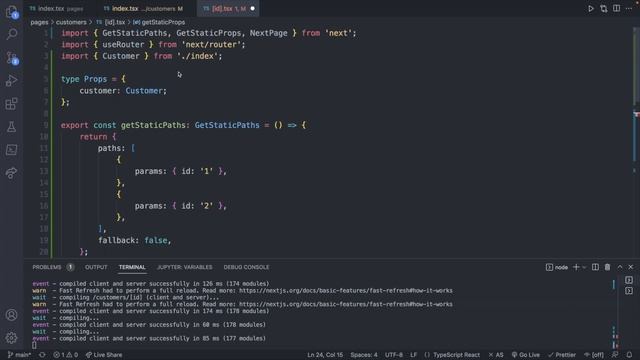
Task: Open the main branch selector in status bar
Action: 20,355
